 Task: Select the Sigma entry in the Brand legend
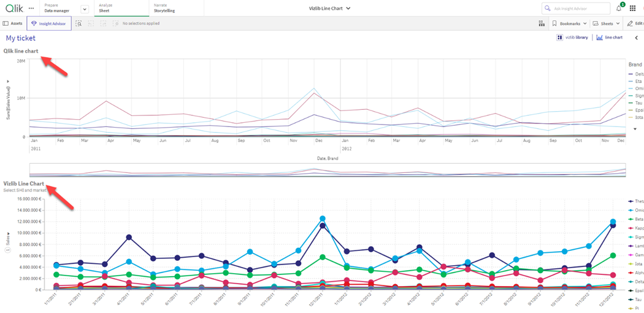tap(636, 95)
